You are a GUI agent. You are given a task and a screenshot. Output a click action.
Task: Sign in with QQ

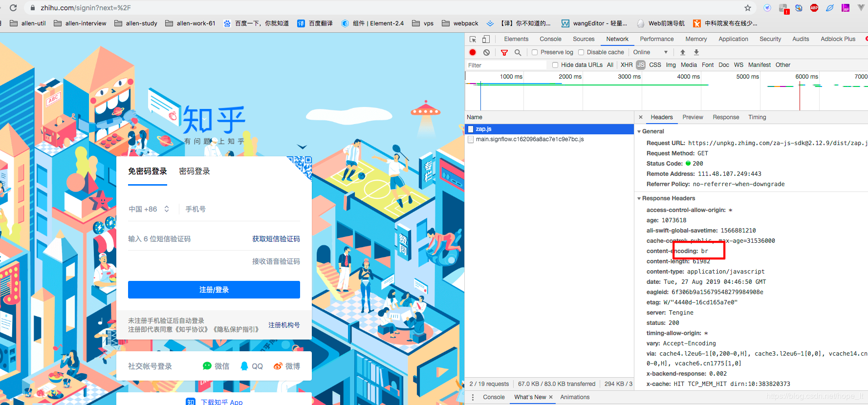pyautogui.click(x=252, y=366)
